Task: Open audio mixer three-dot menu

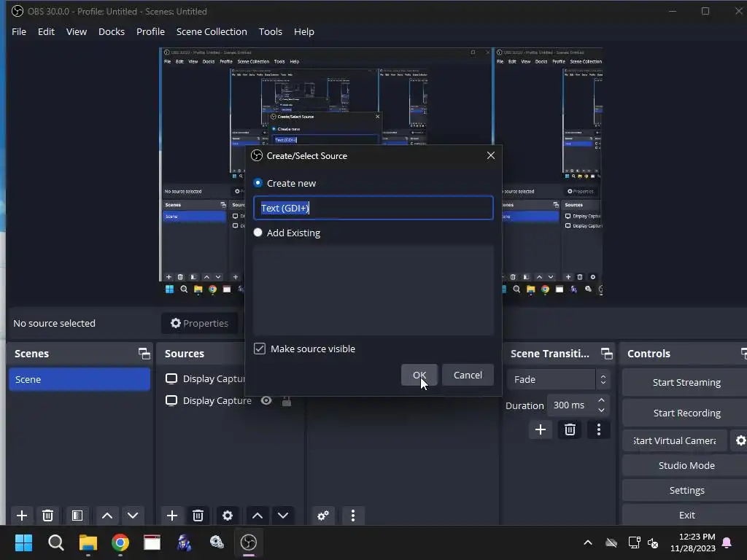Action: click(353, 516)
